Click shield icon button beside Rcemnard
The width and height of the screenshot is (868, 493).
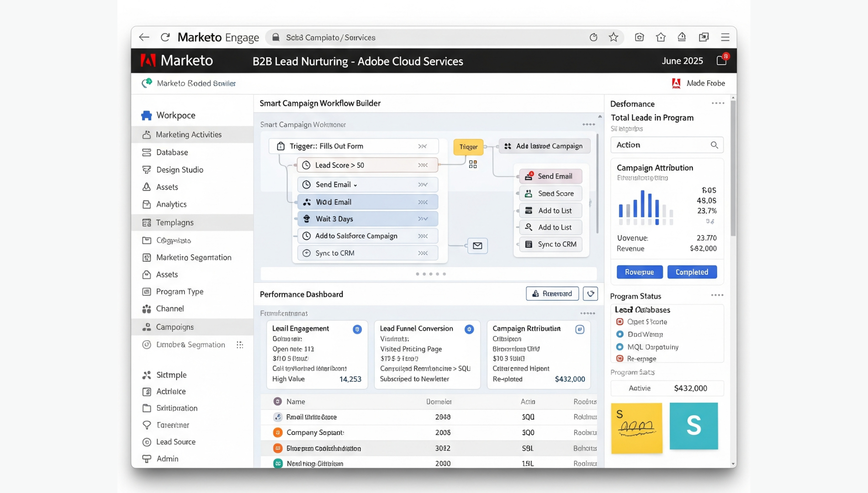(590, 294)
